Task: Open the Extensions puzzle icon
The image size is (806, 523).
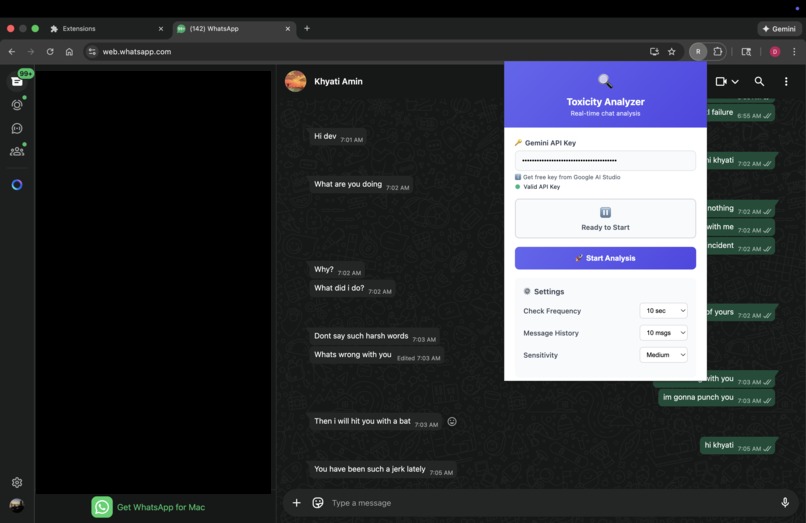Action: [718, 51]
